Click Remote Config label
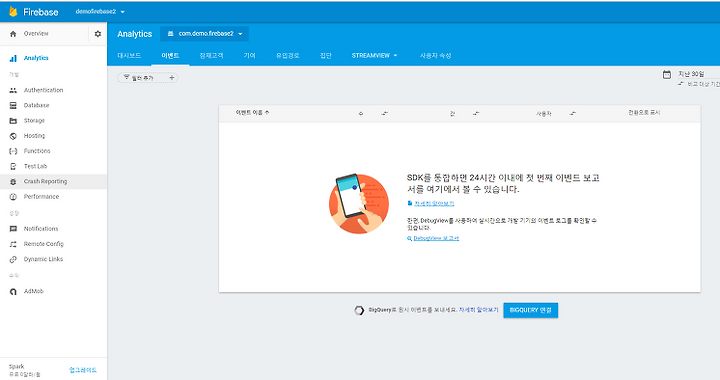This screenshot has height=380, width=720. (44, 244)
